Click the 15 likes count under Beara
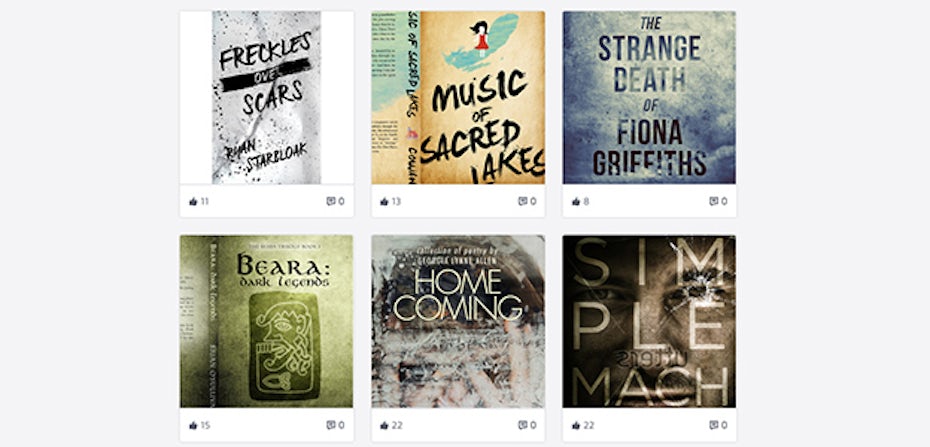Image resolution: width=930 pixels, height=447 pixels. point(205,426)
